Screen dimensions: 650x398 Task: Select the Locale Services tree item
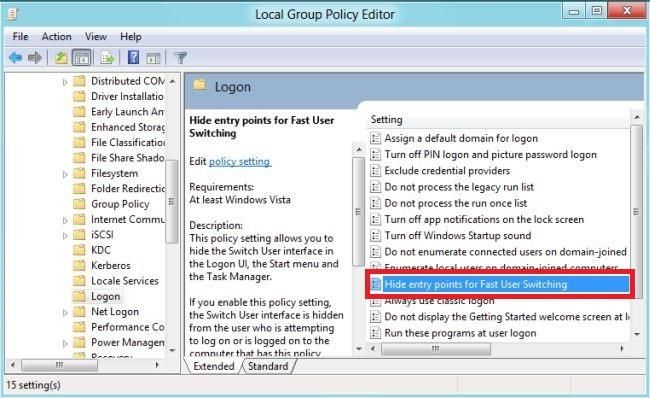click(x=125, y=281)
